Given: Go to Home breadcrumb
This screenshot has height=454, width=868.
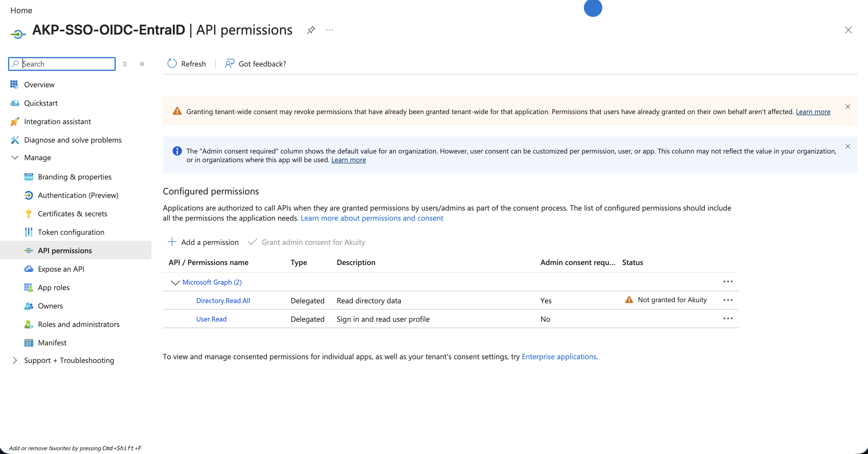Looking at the screenshot, I should point(21,10).
